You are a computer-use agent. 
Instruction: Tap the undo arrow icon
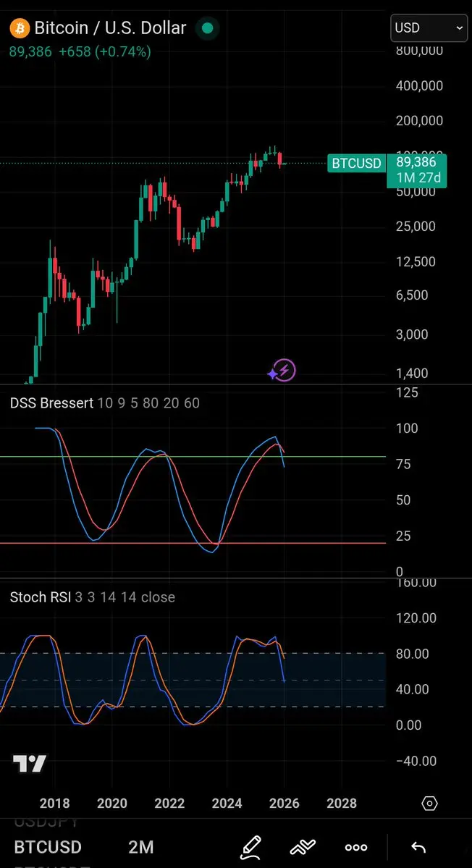pyautogui.click(x=419, y=848)
